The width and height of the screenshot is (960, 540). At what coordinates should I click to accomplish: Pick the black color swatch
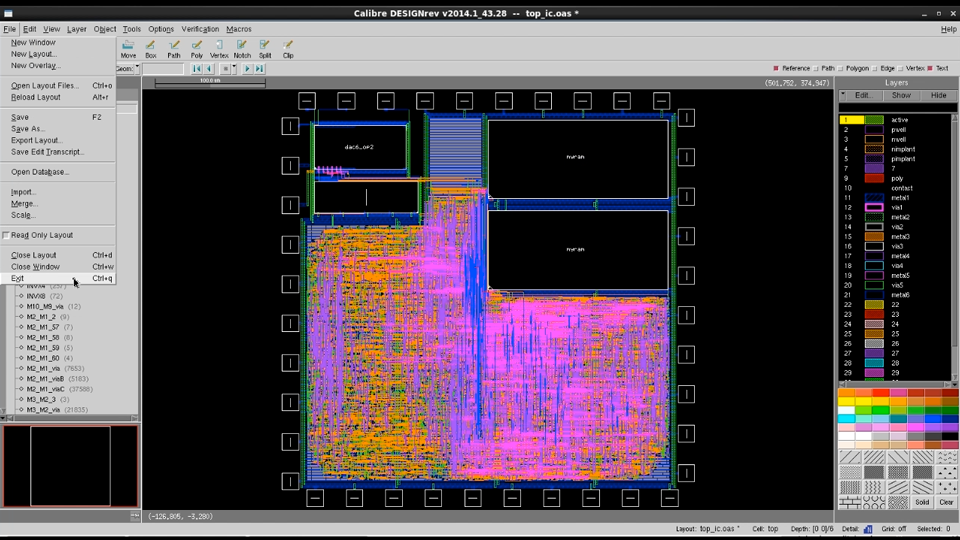(950, 436)
